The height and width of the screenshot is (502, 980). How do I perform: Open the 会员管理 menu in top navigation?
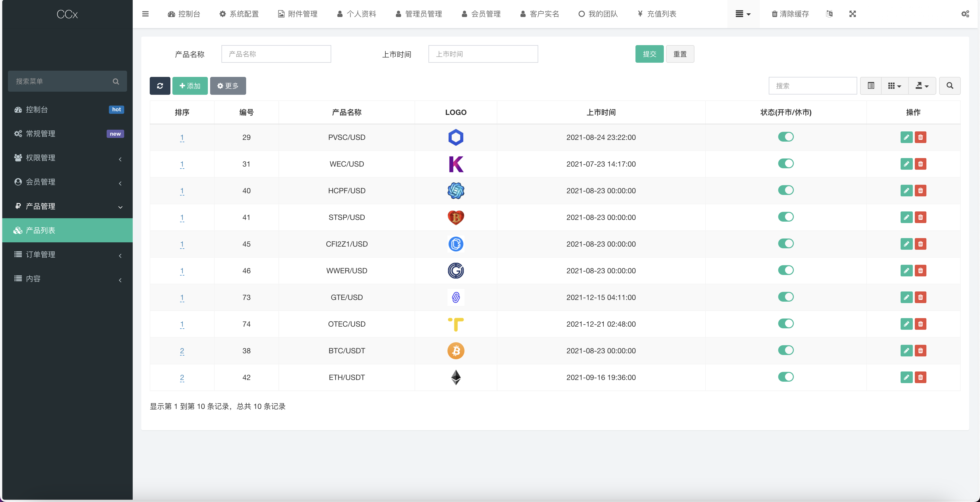point(481,14)
